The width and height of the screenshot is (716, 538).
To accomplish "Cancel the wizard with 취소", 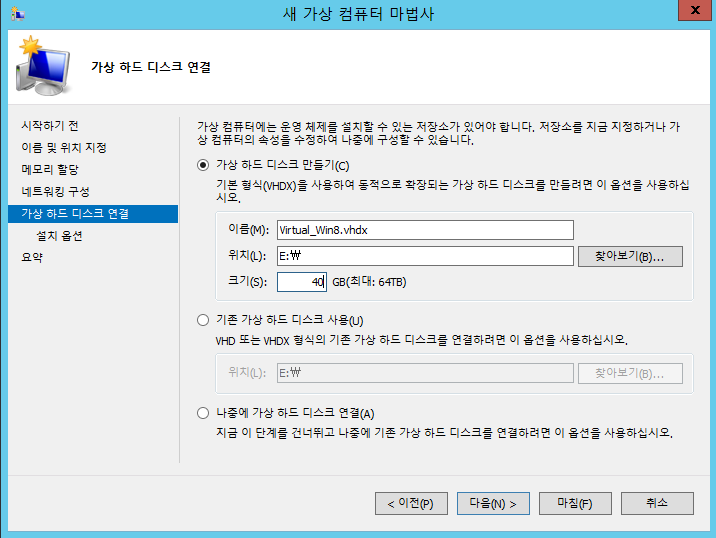I will tap(657, 503).
